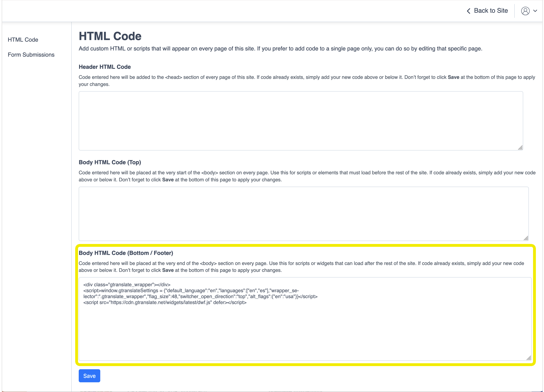
Task: Click inside the Header HTML Code textarea
Action: 301,121
